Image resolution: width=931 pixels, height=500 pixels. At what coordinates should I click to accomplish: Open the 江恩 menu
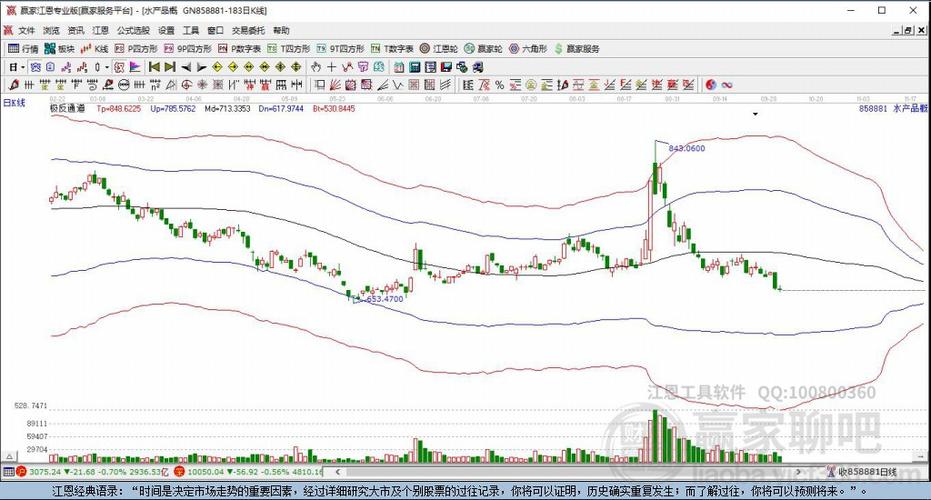tap(100, 30)
